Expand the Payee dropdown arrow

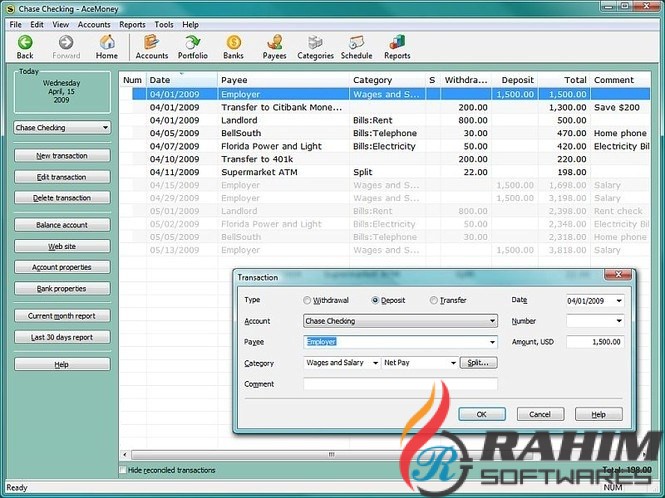(x=492, y=342)
